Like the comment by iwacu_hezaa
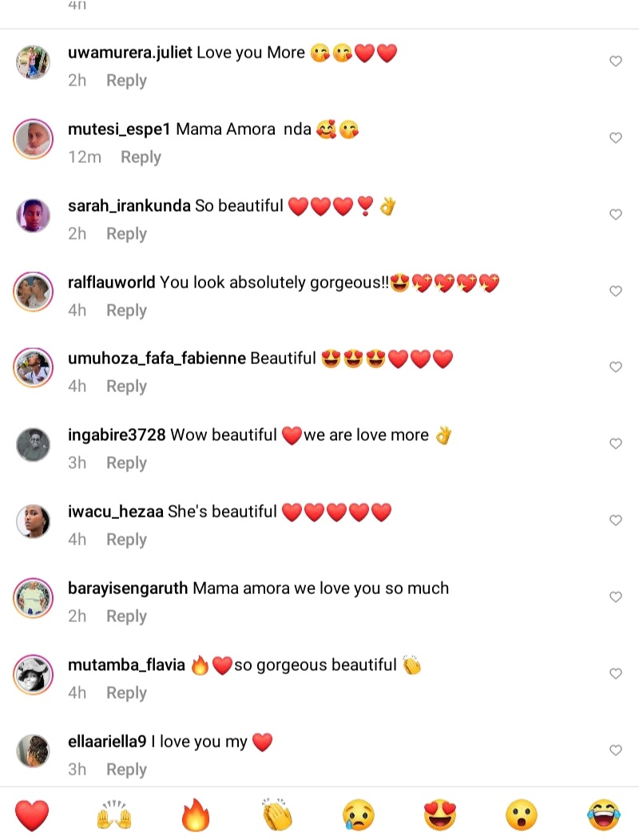The height and width of the screenshot is (840, 639). click(x=616, y=520)
